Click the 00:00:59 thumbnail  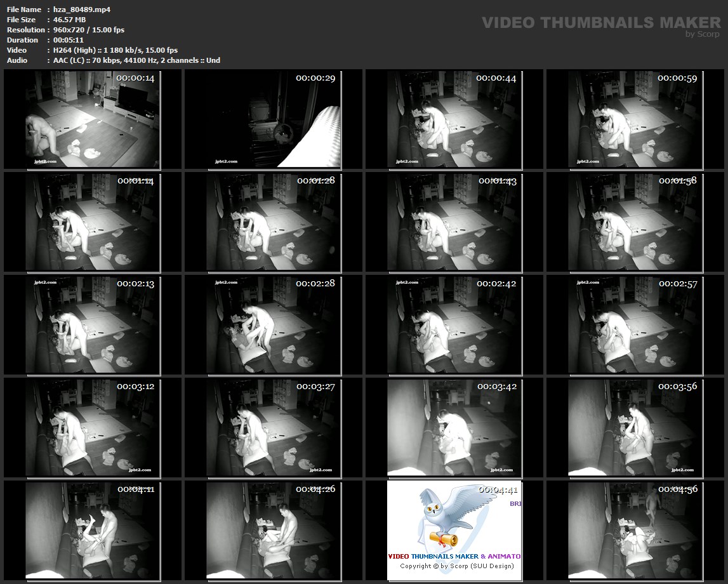point(635,119)
